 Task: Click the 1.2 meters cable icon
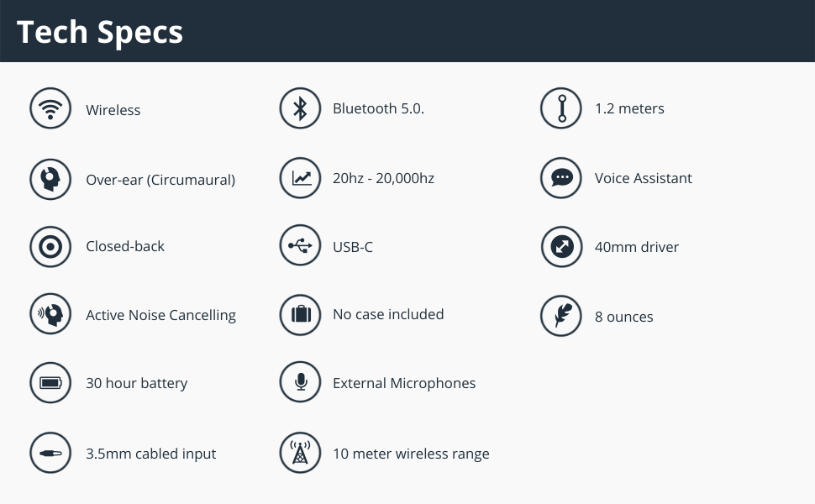tap(561, 108)
